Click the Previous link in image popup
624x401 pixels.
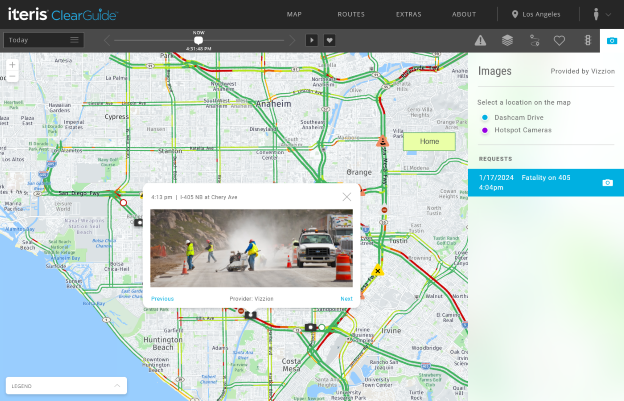162,299
